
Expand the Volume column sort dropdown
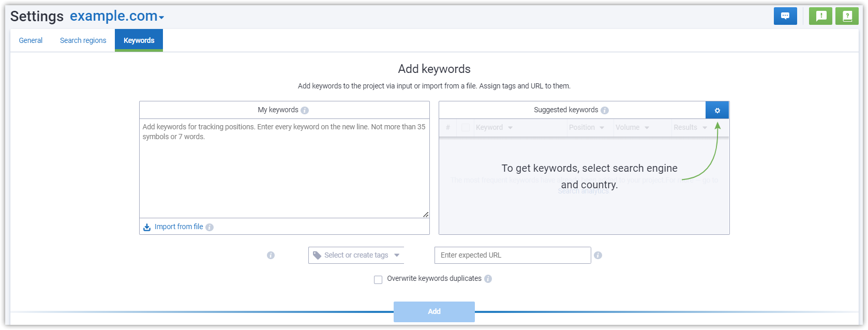(x=647, y=128)
